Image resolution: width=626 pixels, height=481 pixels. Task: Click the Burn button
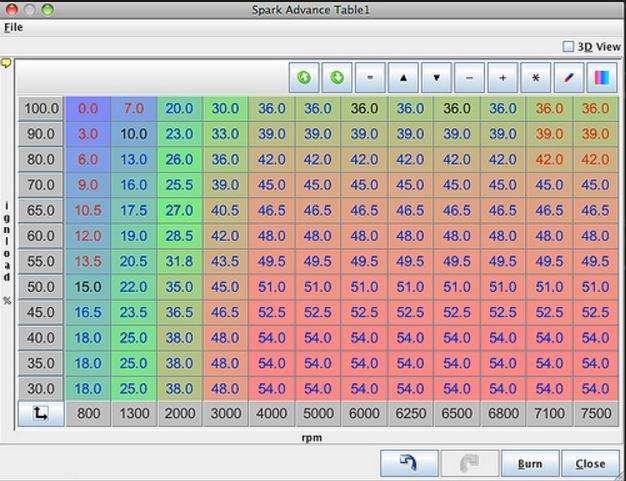[x=529, y=463]
